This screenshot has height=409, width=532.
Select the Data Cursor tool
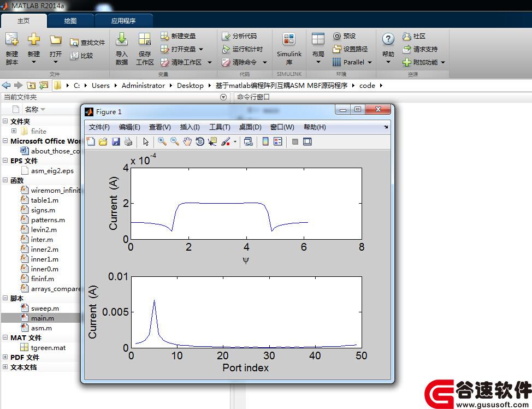pos(212,141)
